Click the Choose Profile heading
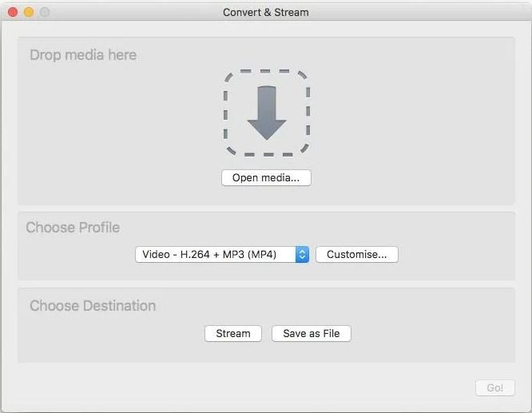 pos(73,228)
